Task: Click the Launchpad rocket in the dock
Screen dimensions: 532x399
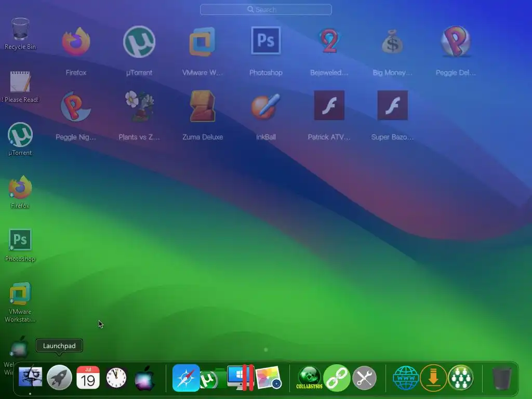Action: click(59, 377)
